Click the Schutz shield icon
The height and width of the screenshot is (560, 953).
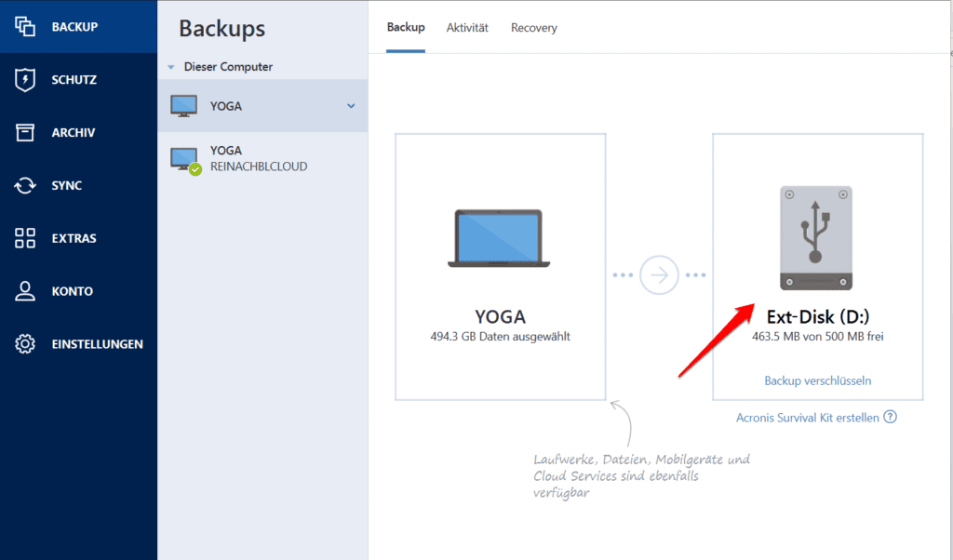point(25,80)
